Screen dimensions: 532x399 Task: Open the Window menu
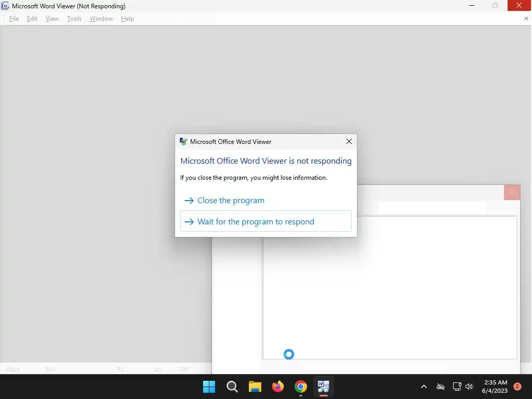pyautogui.click(x=101, y=19)
